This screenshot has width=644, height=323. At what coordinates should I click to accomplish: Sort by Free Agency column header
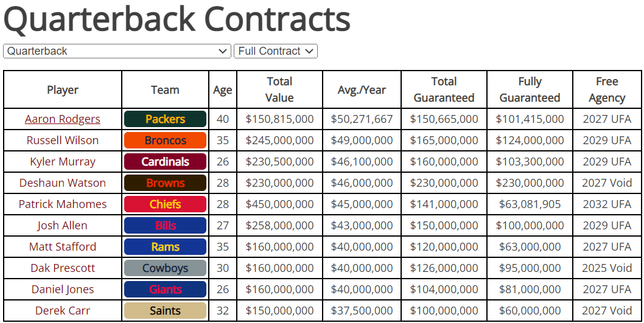(x=607, y=89)
